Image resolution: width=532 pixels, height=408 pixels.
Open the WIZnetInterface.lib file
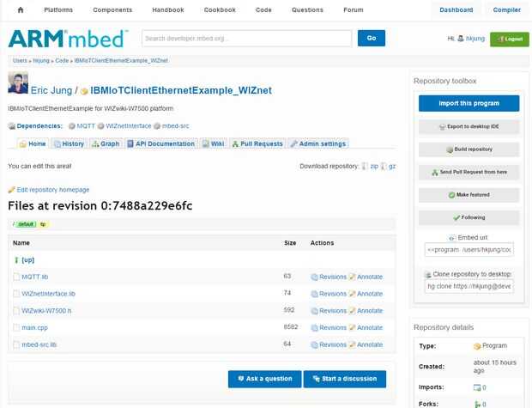(49, 294)
